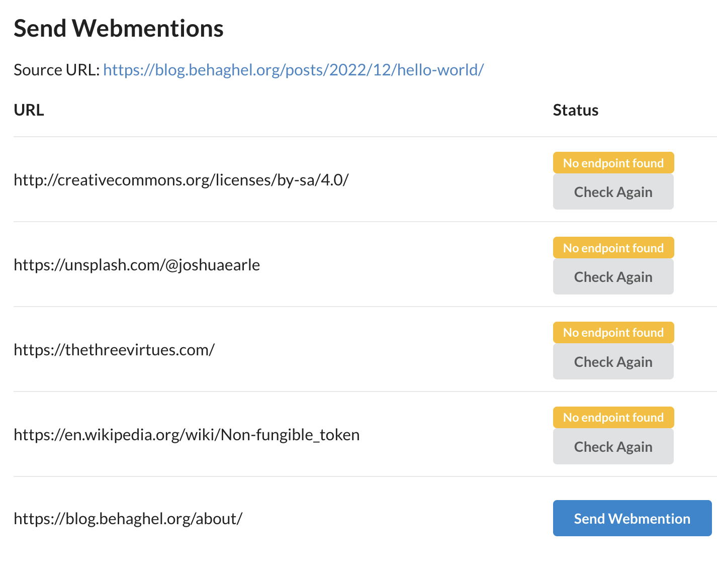Click the No endpoint found badge for thethreevirtues
Screen dimensions: 717x588
tap(613, 332)
